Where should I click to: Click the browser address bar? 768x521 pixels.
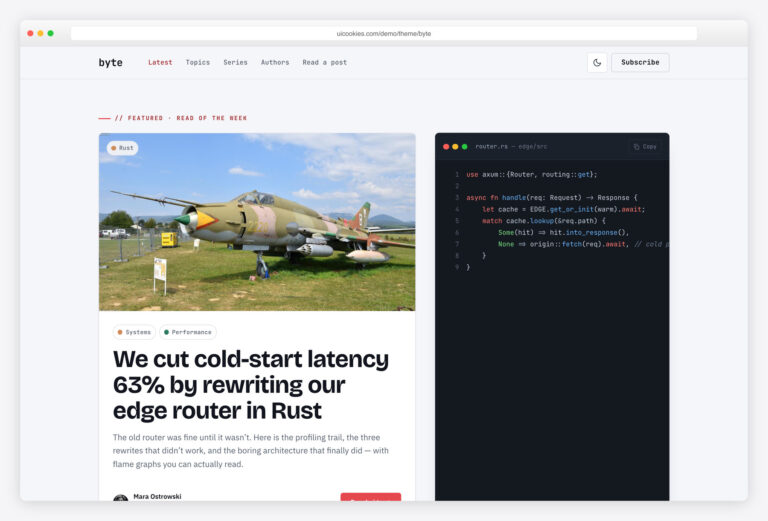click(x=384, y=34)
